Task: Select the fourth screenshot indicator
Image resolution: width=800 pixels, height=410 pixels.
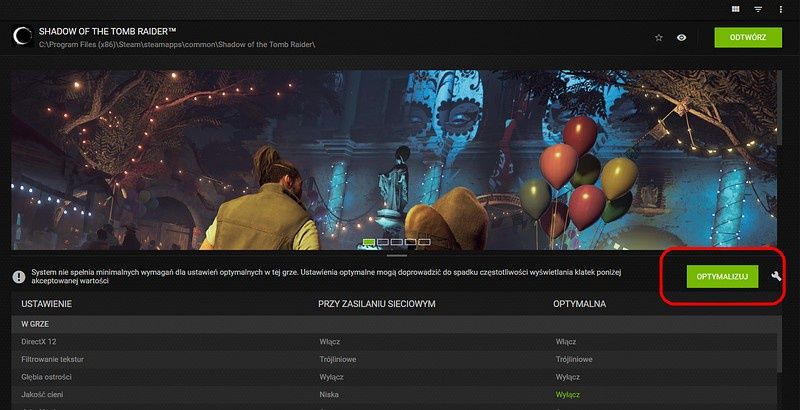Action: [x=411, y=242]
